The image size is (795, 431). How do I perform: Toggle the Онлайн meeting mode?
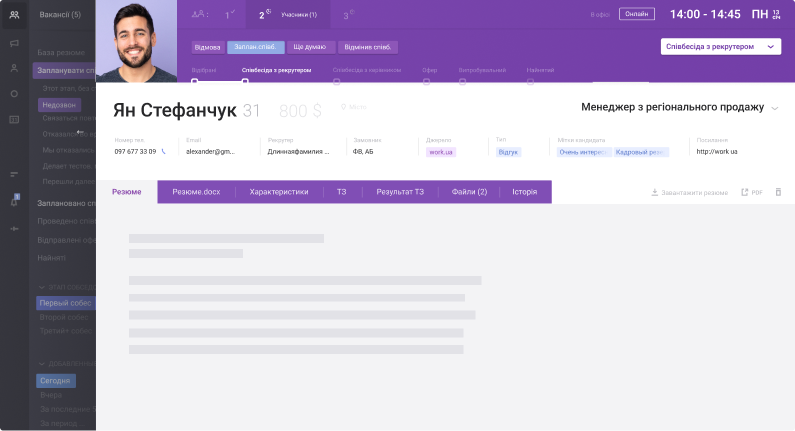pyautogui.click(x=637, y=14)
